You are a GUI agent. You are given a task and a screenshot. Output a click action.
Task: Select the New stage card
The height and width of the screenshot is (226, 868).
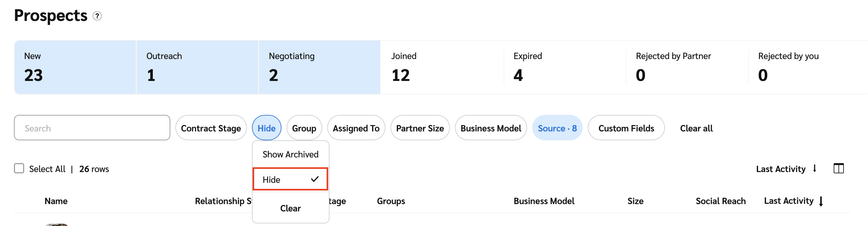[75, 67]
